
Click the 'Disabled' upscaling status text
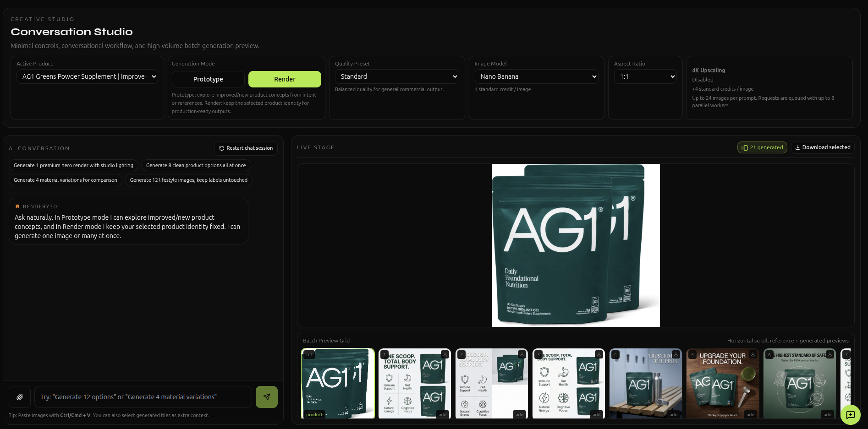[x=703, y=80]
